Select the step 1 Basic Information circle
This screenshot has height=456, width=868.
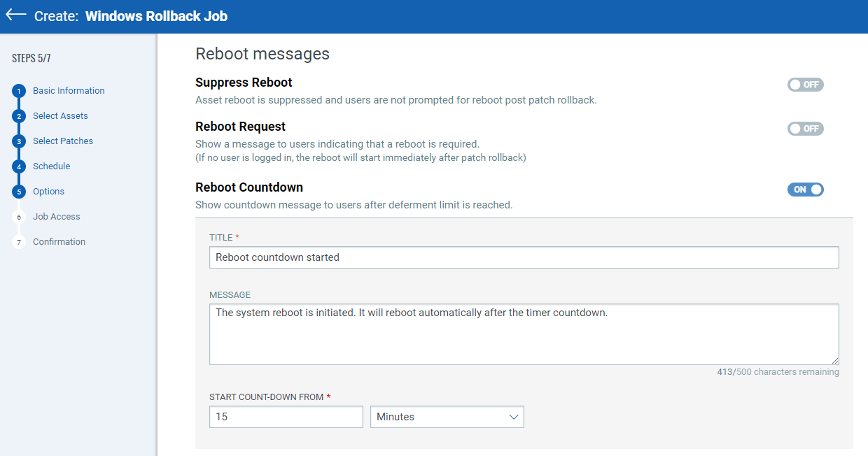click(19, 90)
